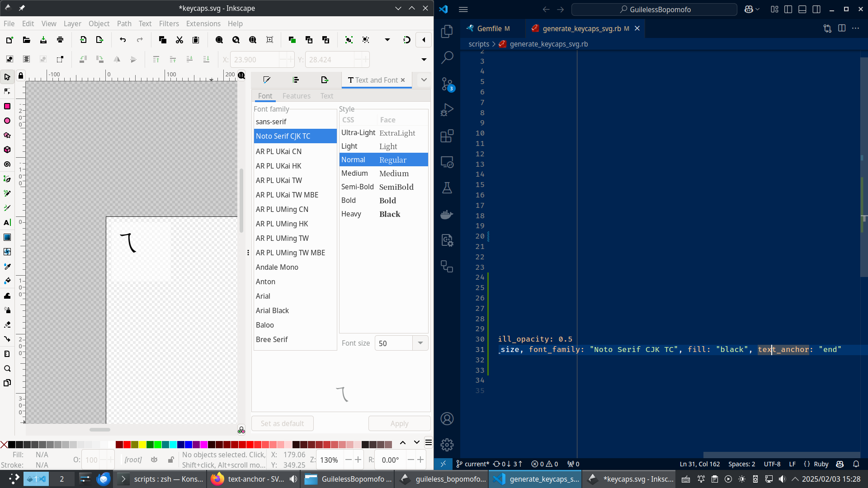Toggle snapping enable button in toolbar
868x488 pixels.
pos(407,40)
